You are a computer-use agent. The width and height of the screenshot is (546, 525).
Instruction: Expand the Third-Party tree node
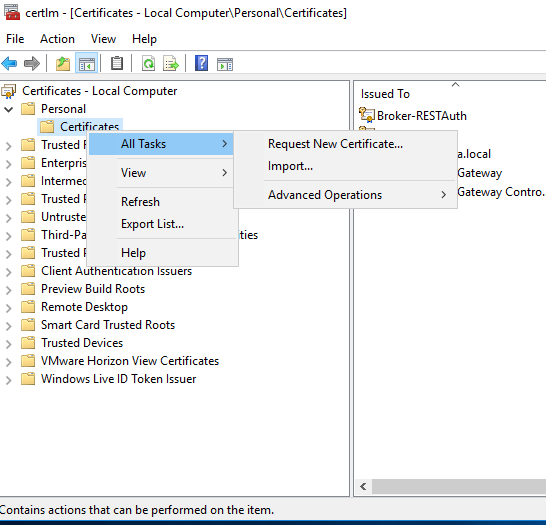9,236
